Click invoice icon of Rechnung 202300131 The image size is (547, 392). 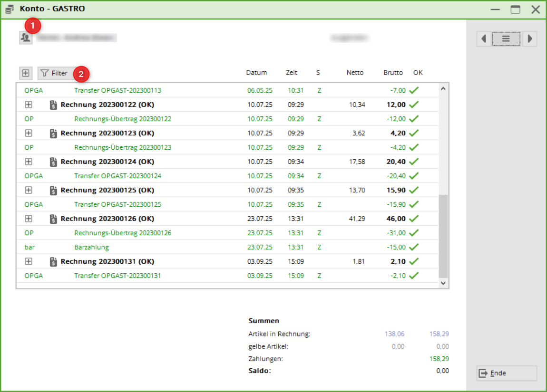[x=54, y=261]
